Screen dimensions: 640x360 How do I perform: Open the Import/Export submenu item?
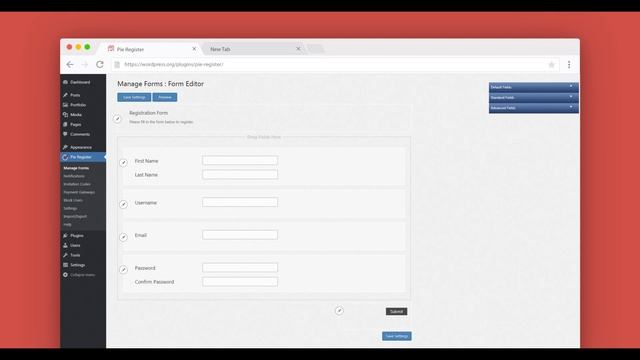coord(75,216)
